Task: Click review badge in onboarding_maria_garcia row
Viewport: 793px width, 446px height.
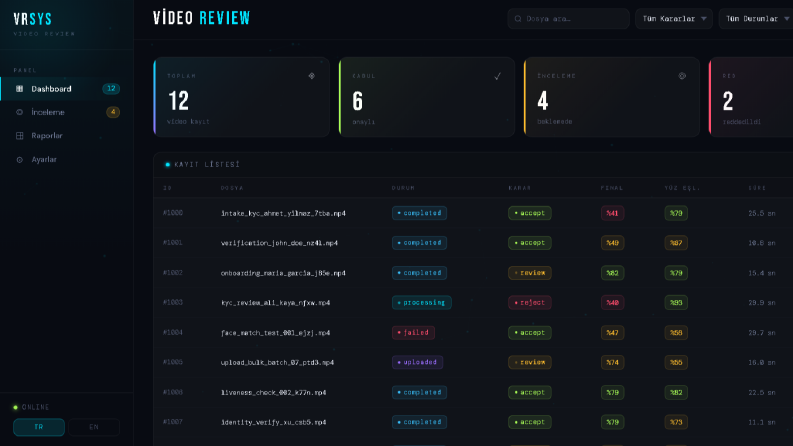Action: click(530, 273)
